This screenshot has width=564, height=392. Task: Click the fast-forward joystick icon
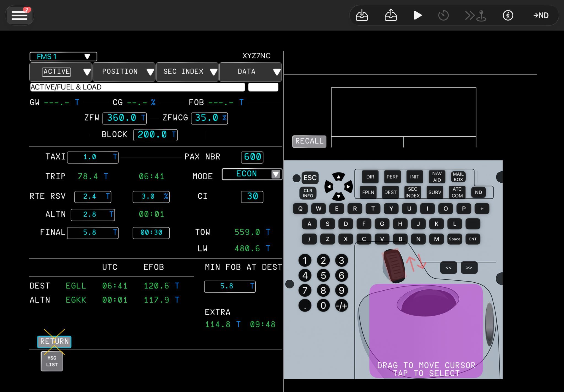click(476, 15)
